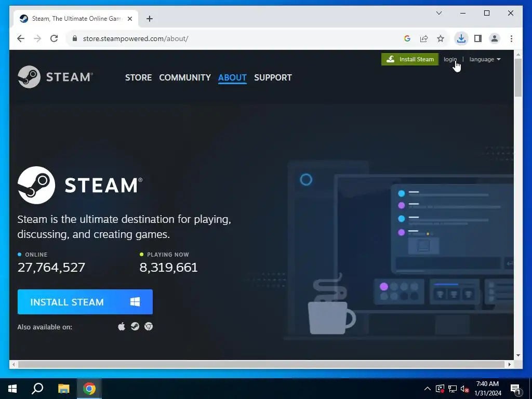Open the Chrome downloads icon
The height and width of the screenshot is (399, 532).
pos(461,38)
